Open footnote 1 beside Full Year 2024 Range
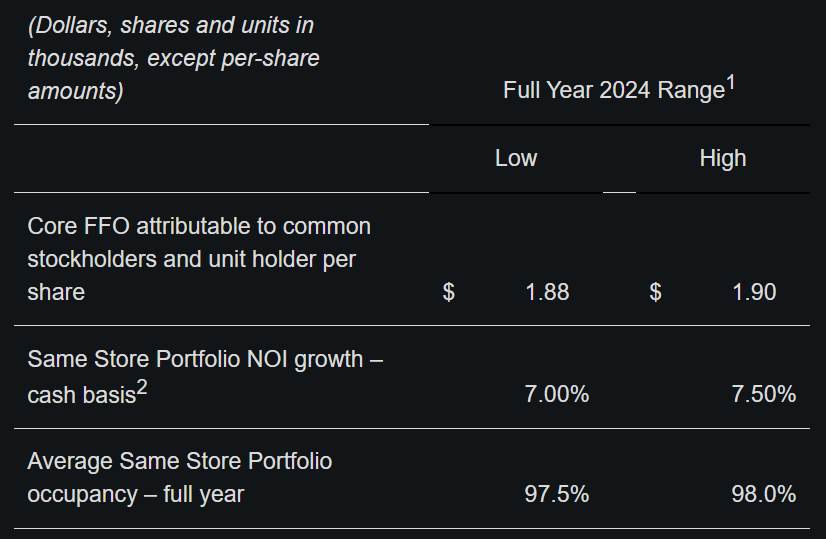 (730, 84)
